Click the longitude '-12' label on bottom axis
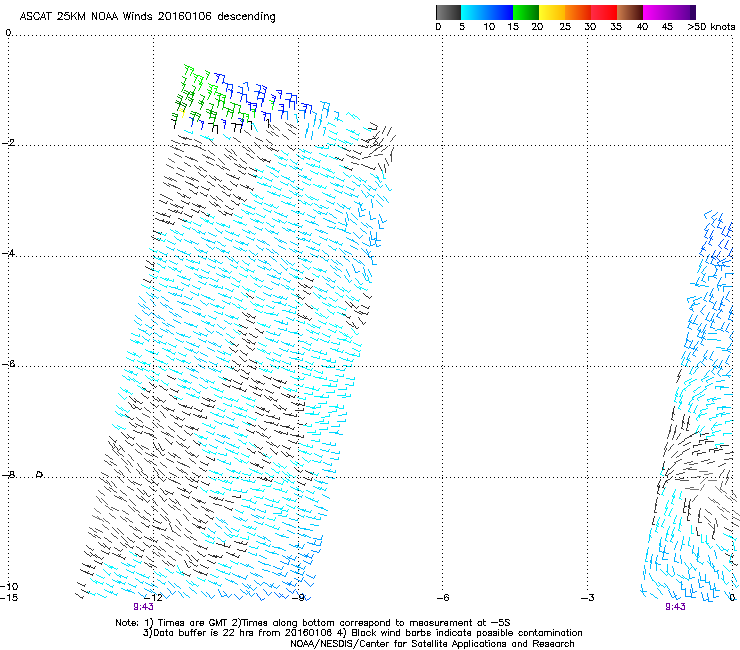The height and width of the screenshot is (650, 740). tap(154, 598)
